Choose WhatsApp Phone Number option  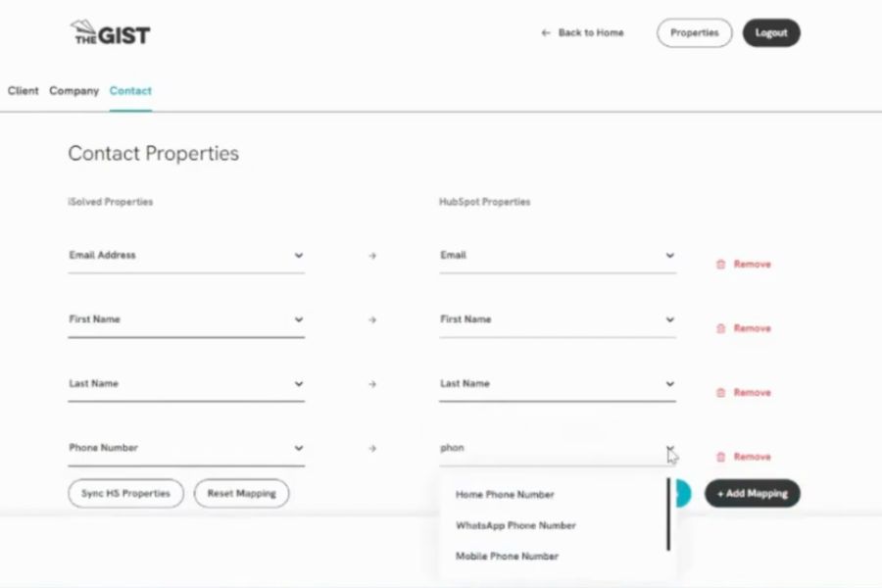pyautogui.click(x=515, y=525)
